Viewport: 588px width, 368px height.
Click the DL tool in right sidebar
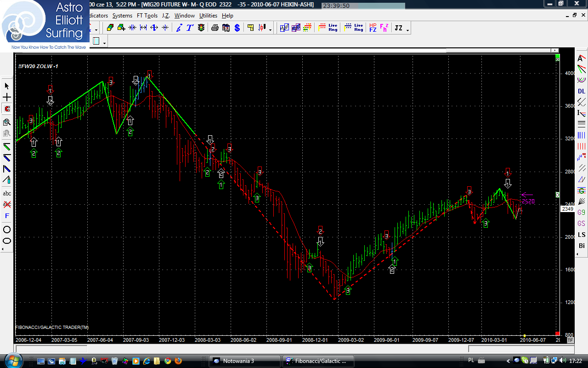click(582, 91)
